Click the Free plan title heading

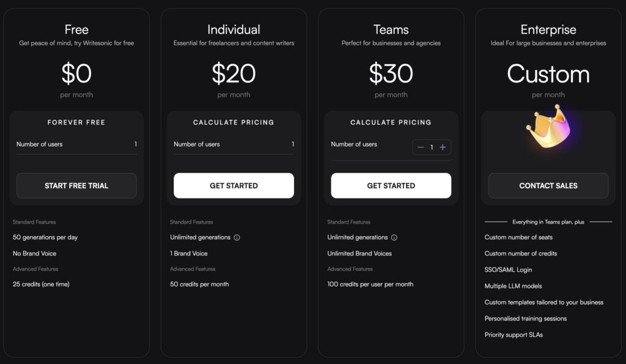pyautogui.click(x=76, y=29)
